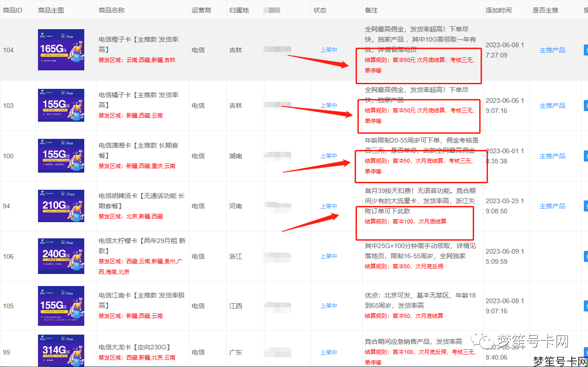Image resolution: width=588 pixels, height=367 pixels.
Task: Select product name 电信大柠檬卡
Action: (x=142, y=246)
